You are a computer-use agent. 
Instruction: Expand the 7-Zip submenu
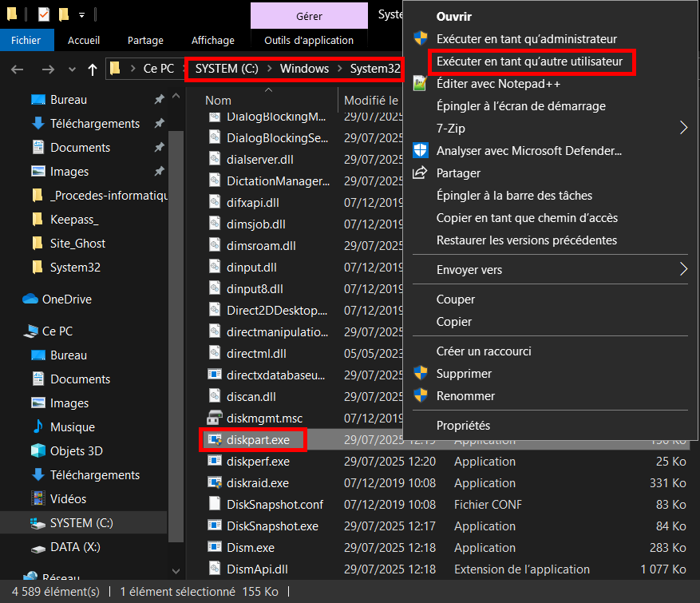[682, 128]
